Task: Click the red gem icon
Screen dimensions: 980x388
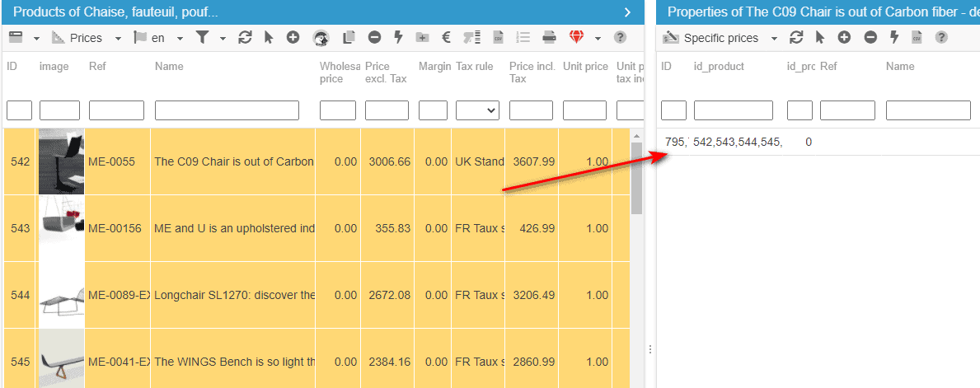Action: coord(575,38)
